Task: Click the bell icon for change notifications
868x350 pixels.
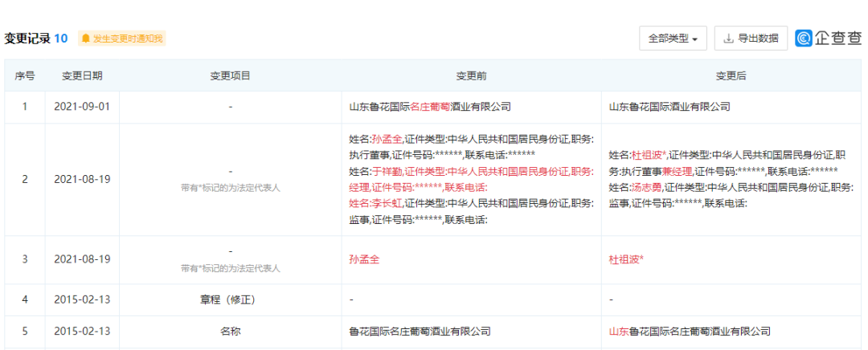Action: click(86, 39)
